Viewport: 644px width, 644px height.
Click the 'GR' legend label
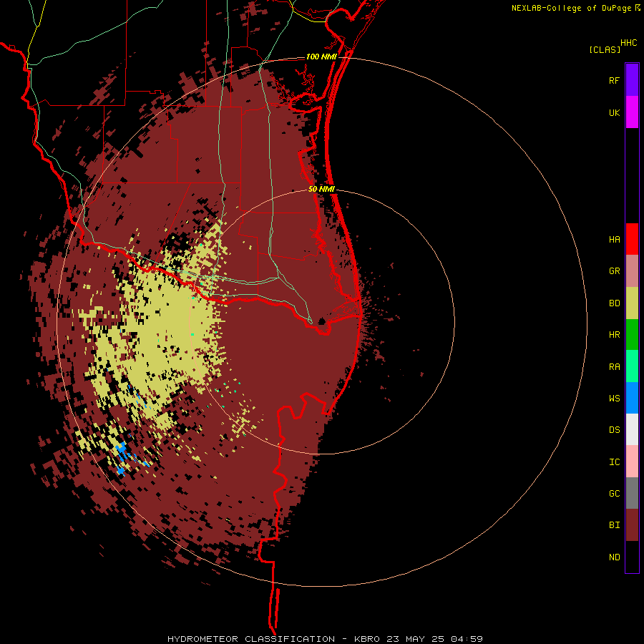(614, 271)
